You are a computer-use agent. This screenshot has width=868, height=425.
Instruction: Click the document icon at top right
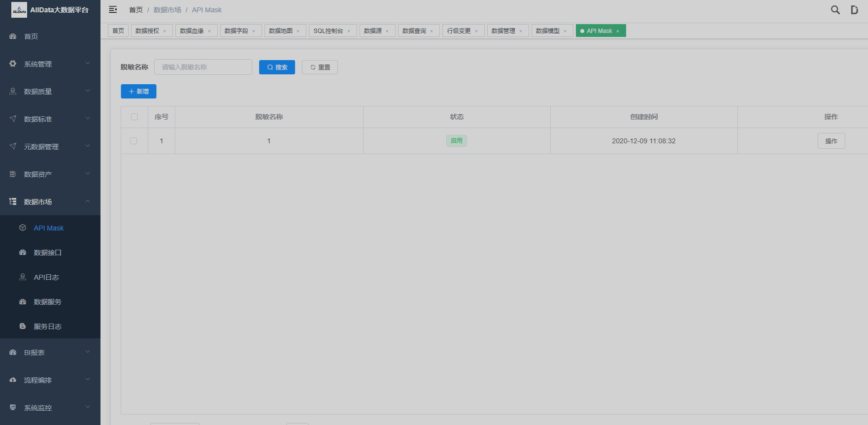point(854,10)
